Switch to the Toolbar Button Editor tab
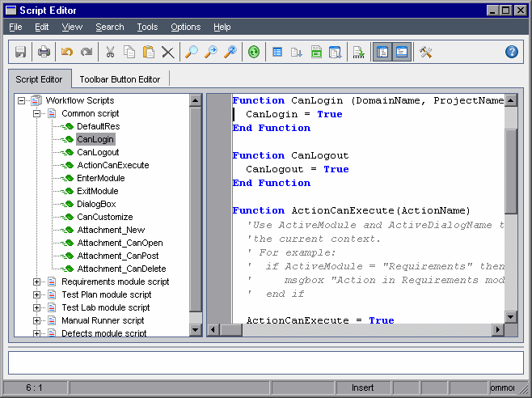 pyautogui.click(x=120, y=79)
